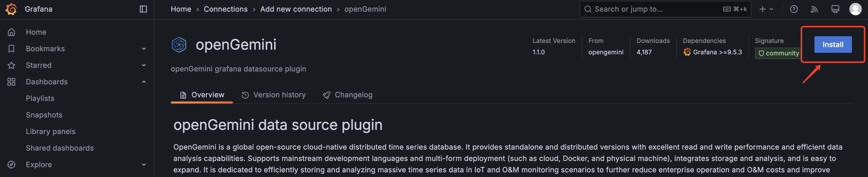Toggle the sidebar dock menu icon
The image size is (868, 177).
143,9
